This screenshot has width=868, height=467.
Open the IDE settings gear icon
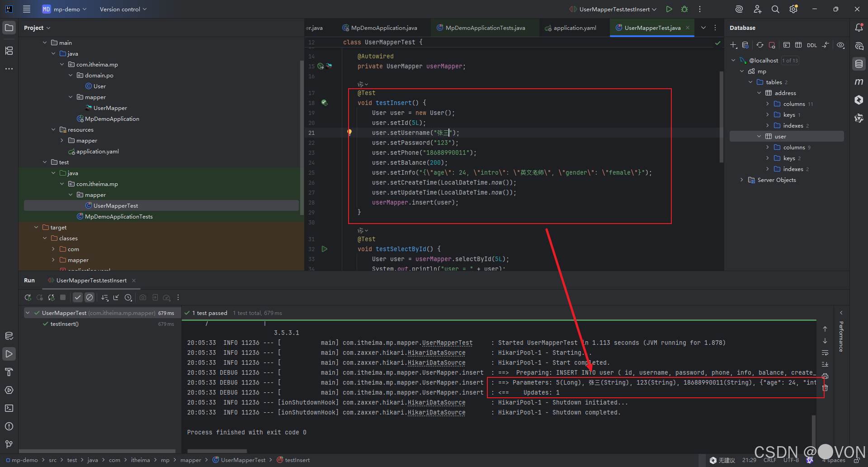pos(793,9)
